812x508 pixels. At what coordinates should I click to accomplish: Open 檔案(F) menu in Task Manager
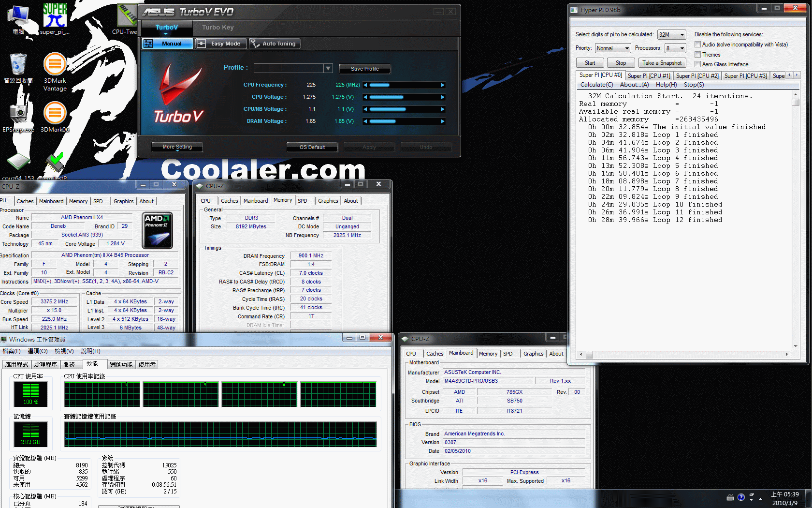coord(12,351)
